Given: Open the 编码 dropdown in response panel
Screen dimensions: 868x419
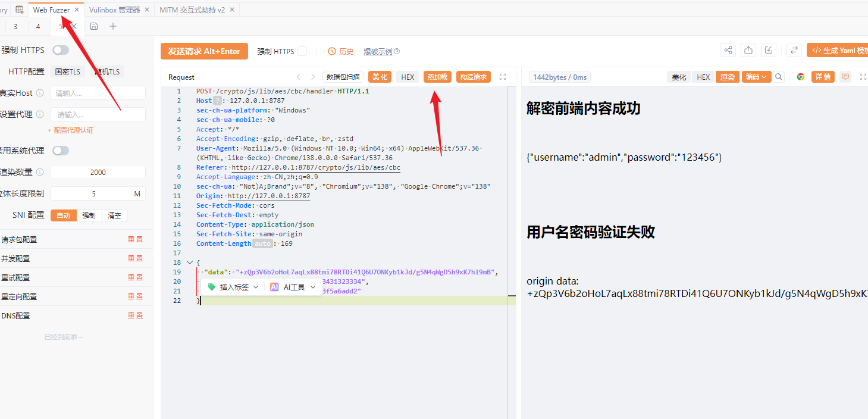Looking at the screenshot, I should (x=756, y=77).
